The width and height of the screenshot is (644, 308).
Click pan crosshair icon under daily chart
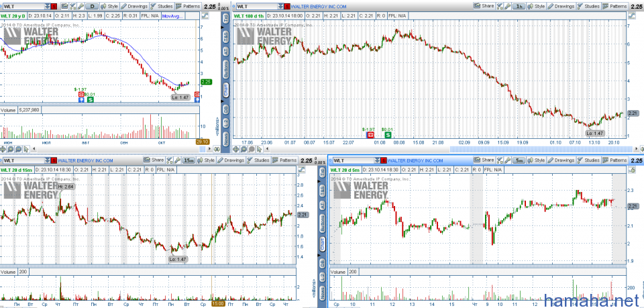click(x=4, y=149)
